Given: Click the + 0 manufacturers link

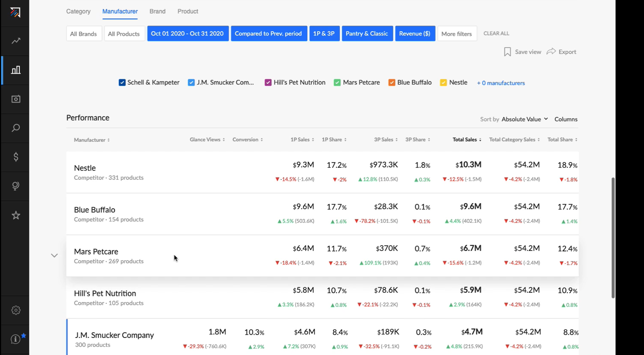Looking at the screenshot, I should pos(501,83).
